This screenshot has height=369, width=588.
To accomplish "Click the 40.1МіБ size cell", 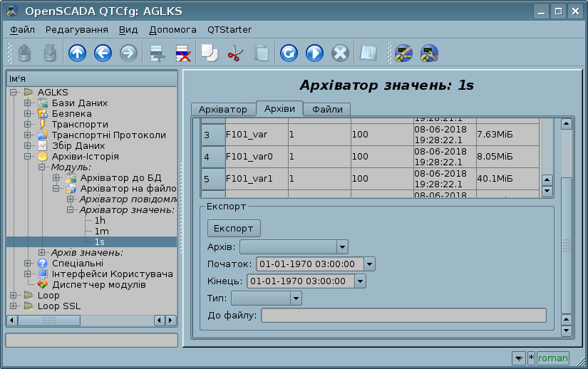I will (x=507, y=179).
